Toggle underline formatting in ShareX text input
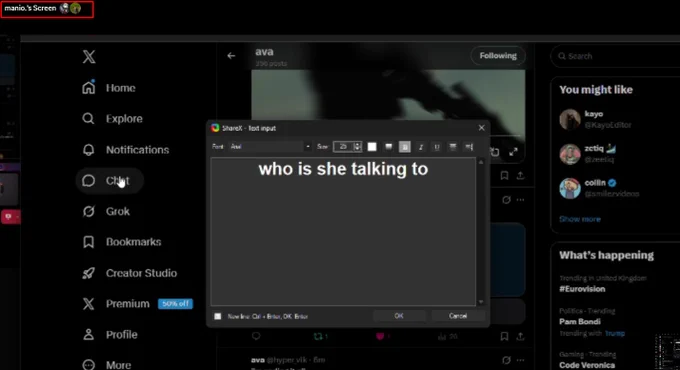Image resolution: width=680 pixels, height=370 pixels. (x=437, y=147)
